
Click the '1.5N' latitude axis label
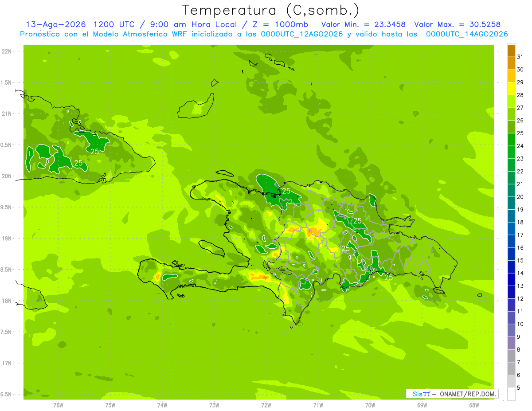pyautogui.click(x=7, y=82)
